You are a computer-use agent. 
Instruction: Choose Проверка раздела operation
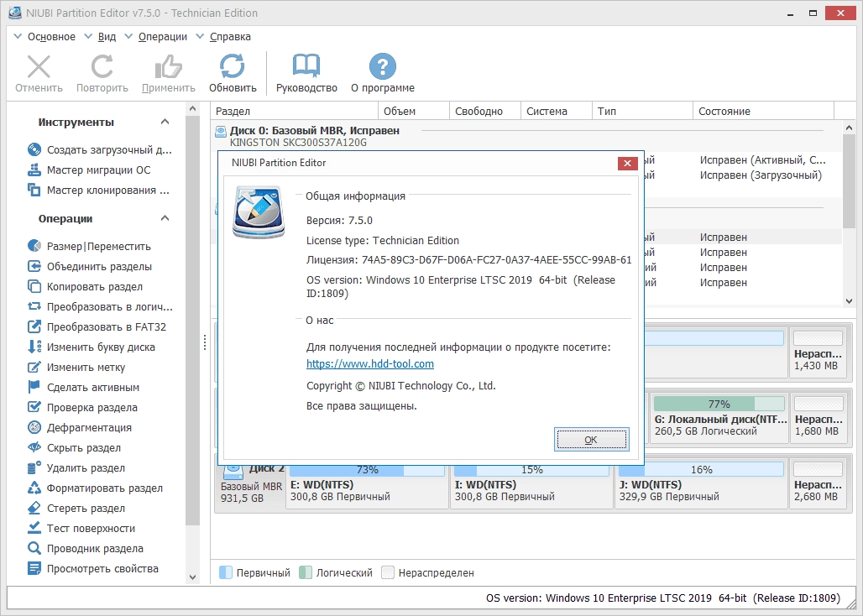coord(82,408)
